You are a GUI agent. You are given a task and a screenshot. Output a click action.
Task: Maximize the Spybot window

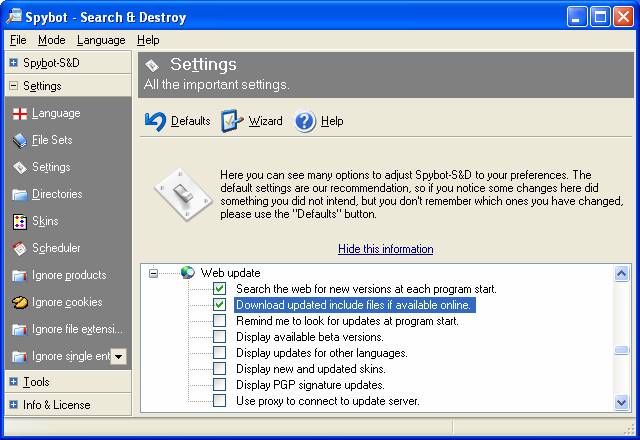600,17
